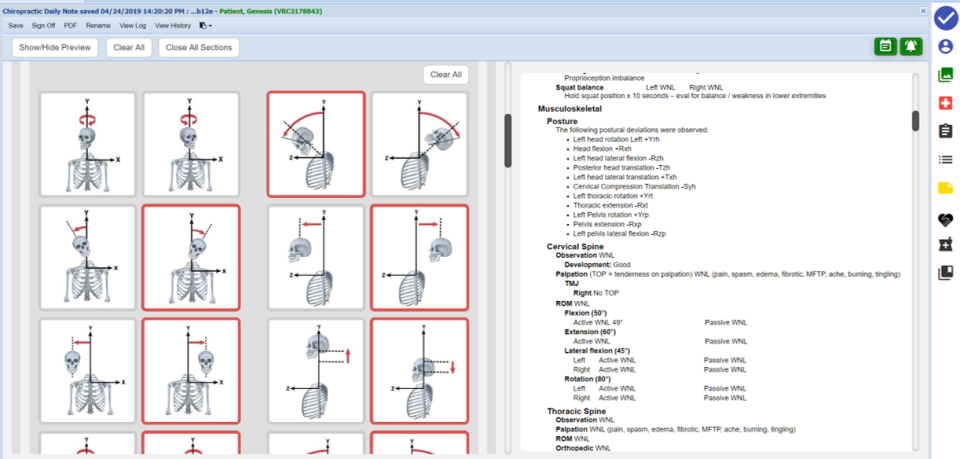Click the green calendar note button
960x459 pixels.
coord(885,47)
